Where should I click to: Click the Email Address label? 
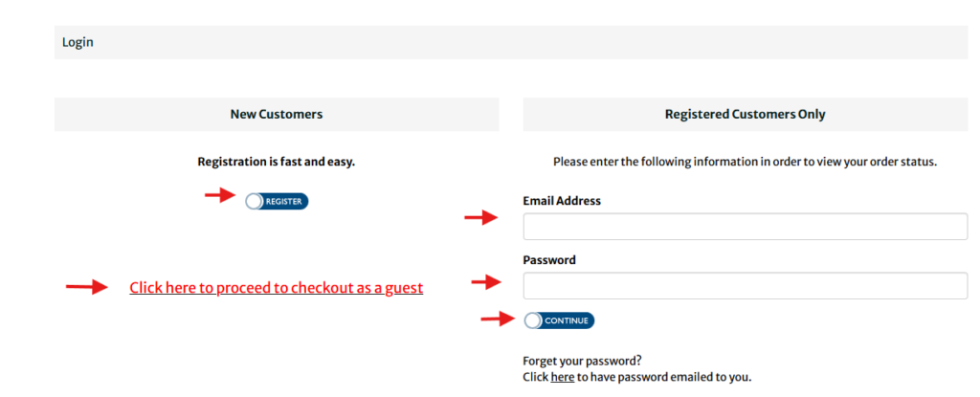(562, 201)
